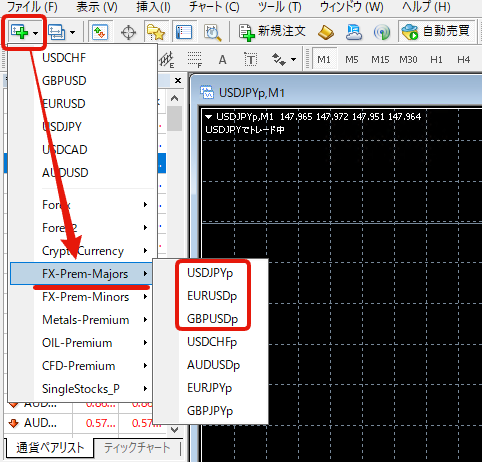Switch to the 通貨ペアリスト tab
This screenshot has width=482, height=462.
(50, 448)
